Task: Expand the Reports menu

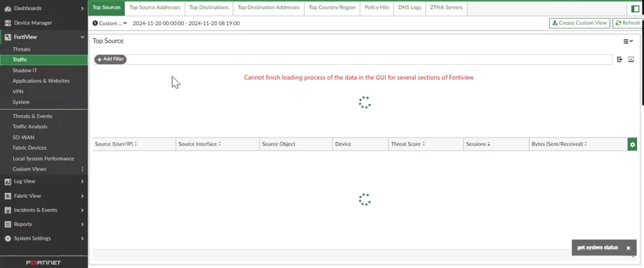Action: tap(83, 224)
